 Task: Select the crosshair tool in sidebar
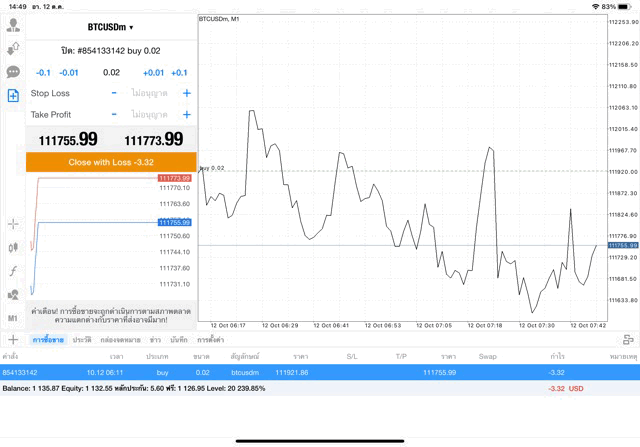click(x=13, y=224)
